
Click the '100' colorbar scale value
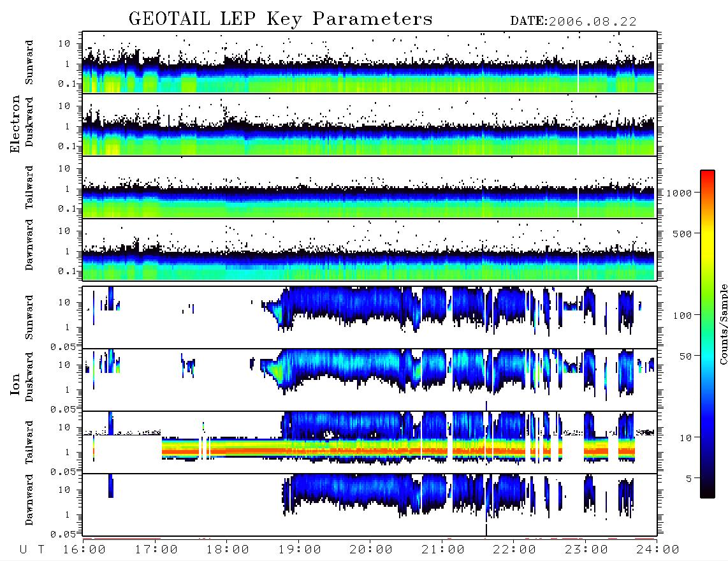[x=683, y=316]
